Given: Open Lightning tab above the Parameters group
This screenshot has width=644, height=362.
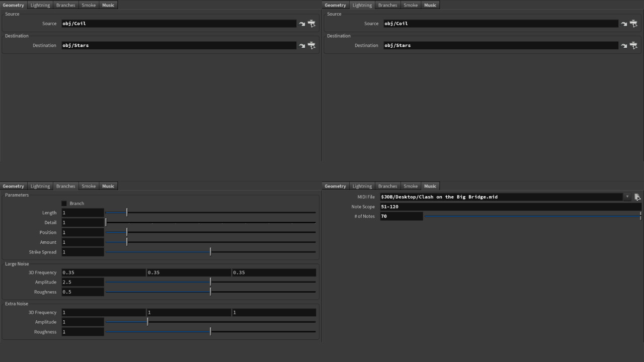Looking at the screenshot, I should click(x=40, y=186).
